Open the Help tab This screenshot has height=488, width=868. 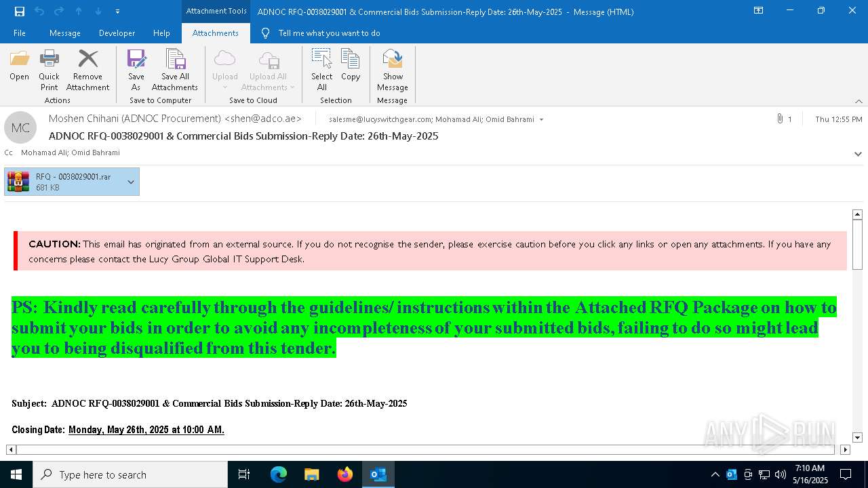click(x=161, y=33)
